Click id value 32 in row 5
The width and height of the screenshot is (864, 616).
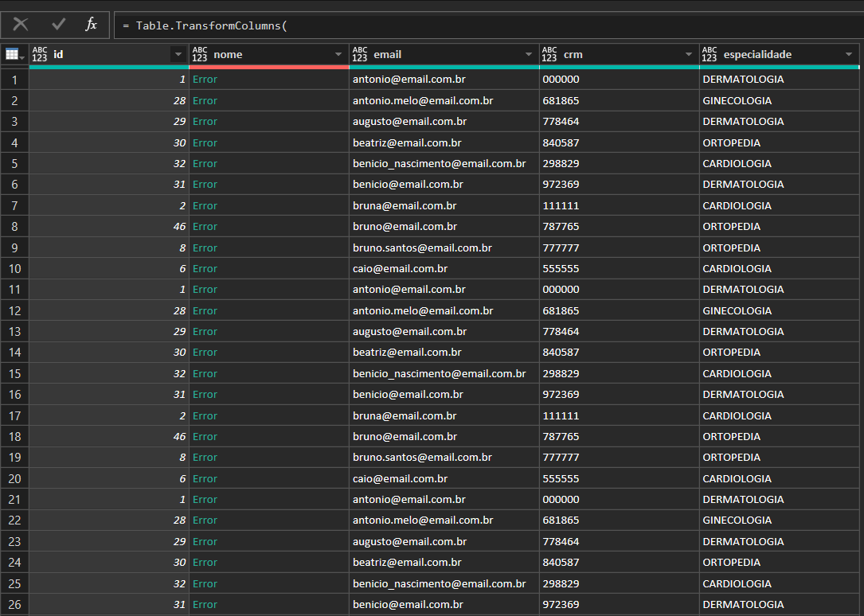click(180, 164)
